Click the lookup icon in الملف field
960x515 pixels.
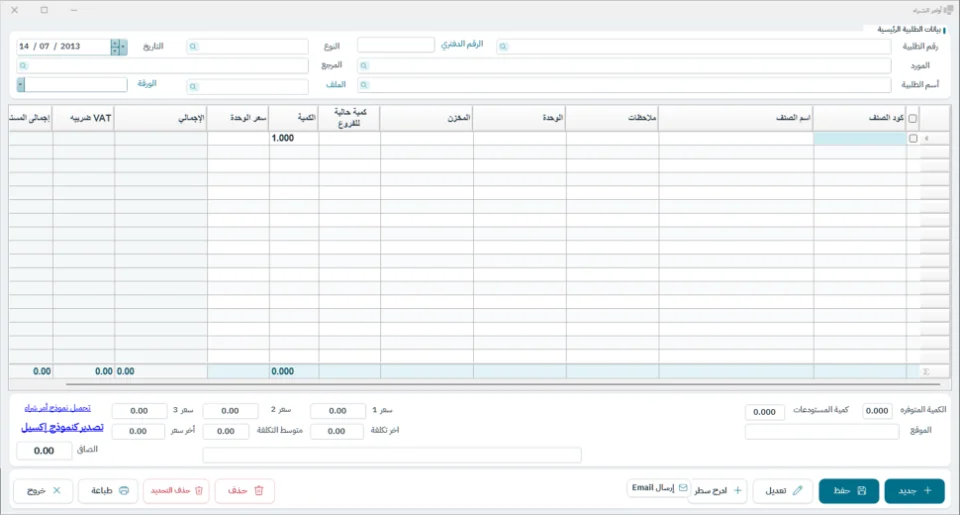(193, 86)
